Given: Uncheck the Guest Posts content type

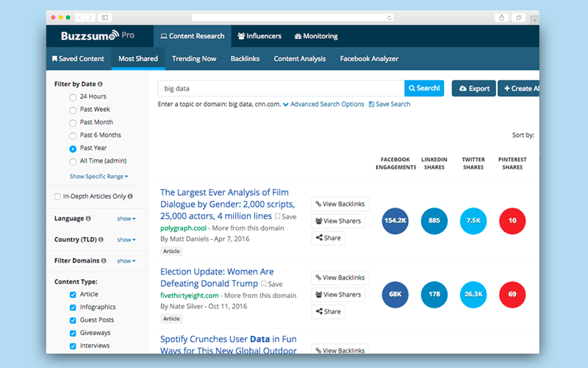Looking at the screenshot, I should (73, 320).
